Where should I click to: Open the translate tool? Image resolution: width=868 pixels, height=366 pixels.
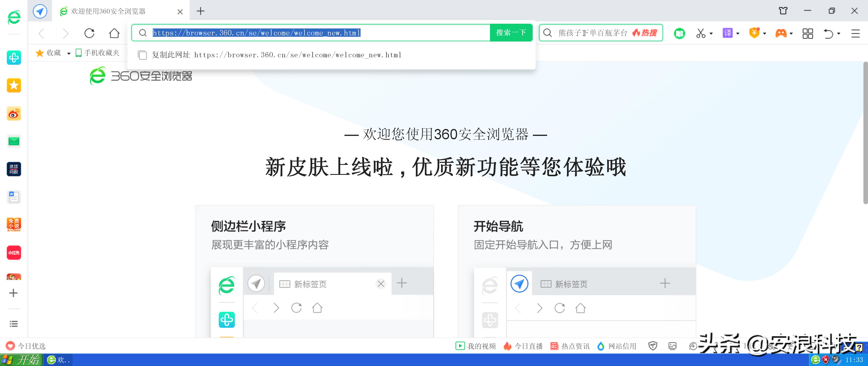coord(728,33)
